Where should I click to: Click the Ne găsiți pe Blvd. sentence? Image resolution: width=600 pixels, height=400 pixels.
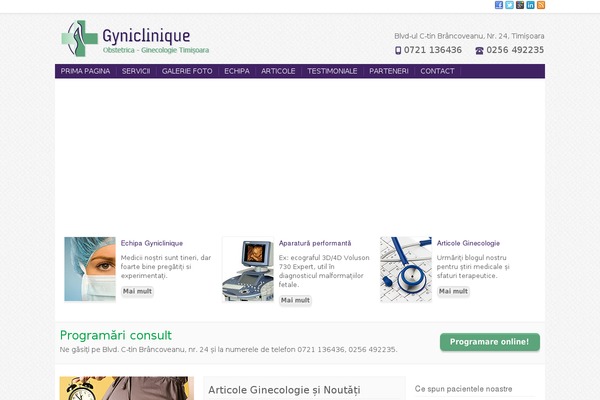[x=228, y=349]
